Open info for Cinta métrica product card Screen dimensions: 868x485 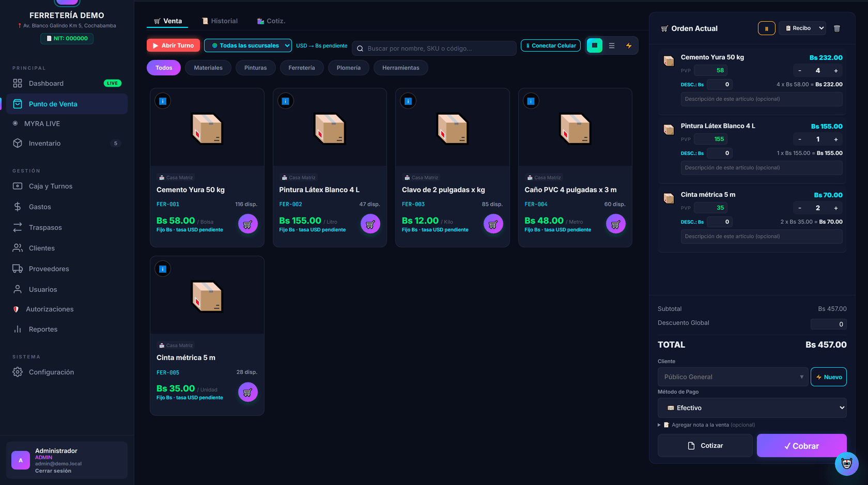163,269
